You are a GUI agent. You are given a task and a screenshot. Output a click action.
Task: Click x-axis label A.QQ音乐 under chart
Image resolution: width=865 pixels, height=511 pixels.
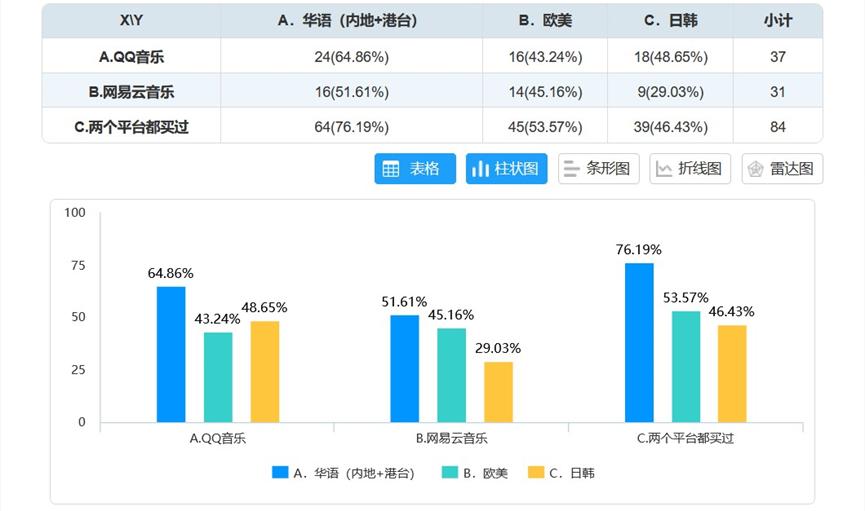(217, 438)
